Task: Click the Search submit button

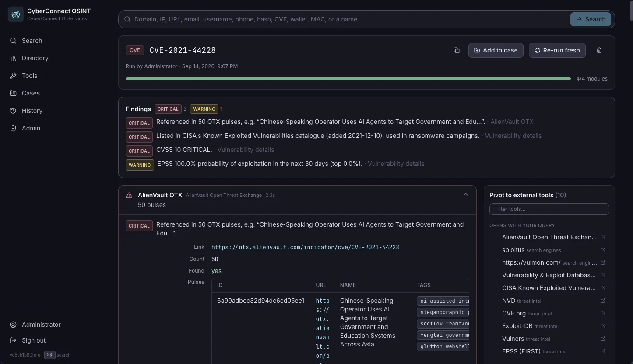Action: click(x=591, y=19)
